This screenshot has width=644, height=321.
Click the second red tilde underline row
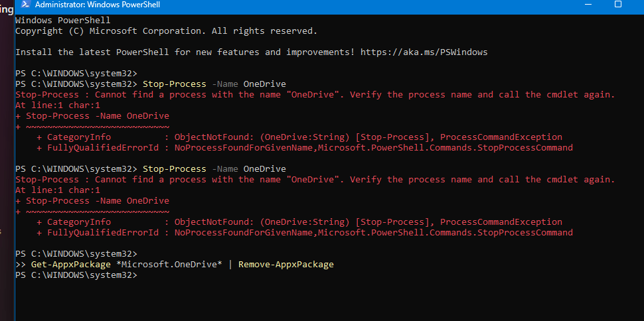click(x=92, y=212)
